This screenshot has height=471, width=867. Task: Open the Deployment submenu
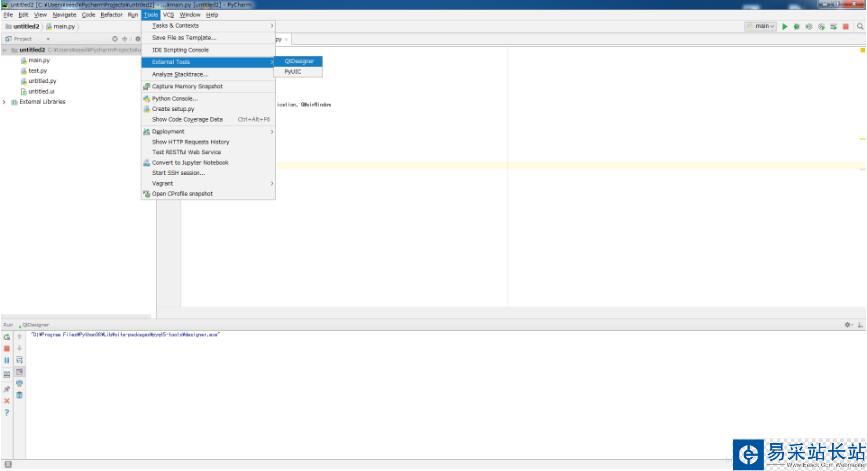coord(208,132)
